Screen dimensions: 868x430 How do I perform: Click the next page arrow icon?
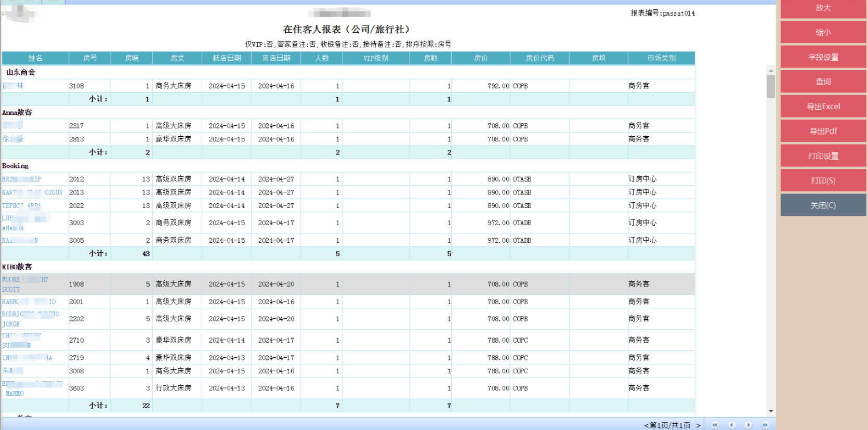[748, 425]
